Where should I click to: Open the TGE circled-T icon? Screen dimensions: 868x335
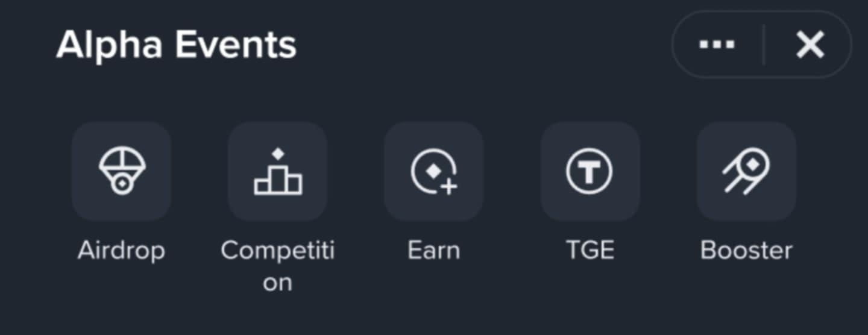click(590, 171)
